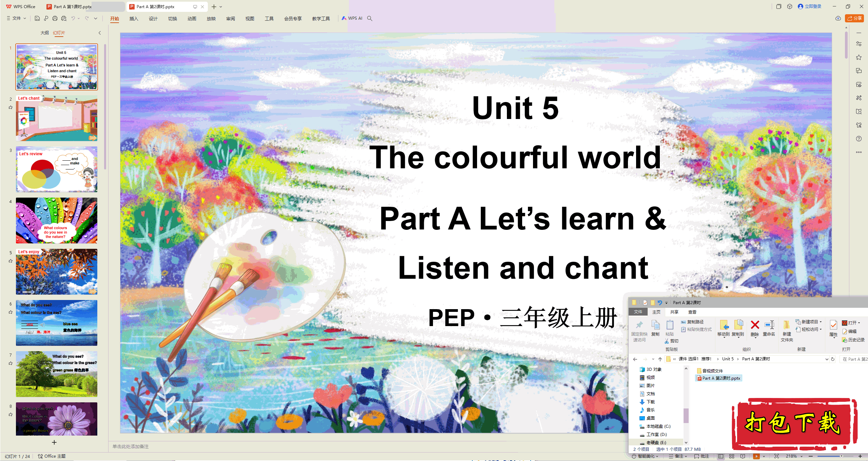This screenshot has width=868, height=461.
Task: Click the zoom out minus button
Action: coord(811,456)
